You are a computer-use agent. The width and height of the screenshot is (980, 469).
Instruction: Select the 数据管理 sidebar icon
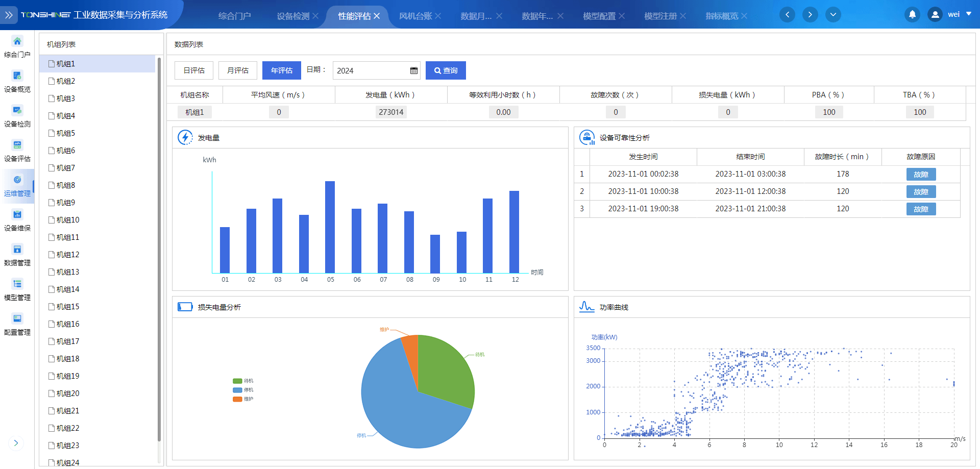17,250
